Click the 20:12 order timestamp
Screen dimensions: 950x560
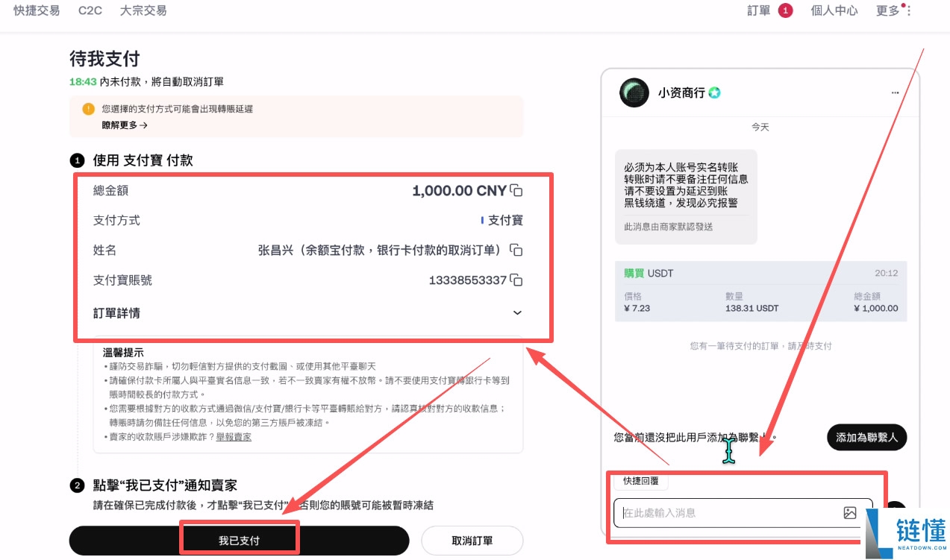coord(886,274)
